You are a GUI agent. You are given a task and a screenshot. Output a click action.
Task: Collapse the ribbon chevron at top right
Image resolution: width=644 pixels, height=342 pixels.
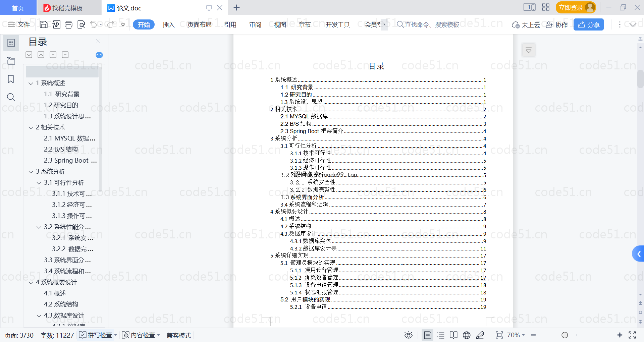click(633, 24)
